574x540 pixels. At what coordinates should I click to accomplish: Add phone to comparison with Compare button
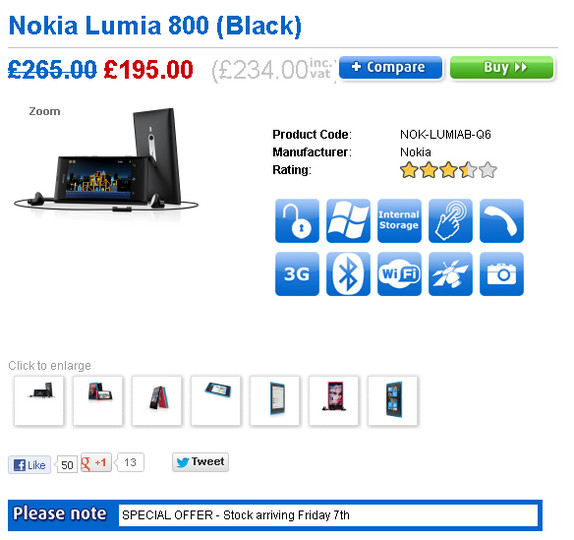[391, 67]
